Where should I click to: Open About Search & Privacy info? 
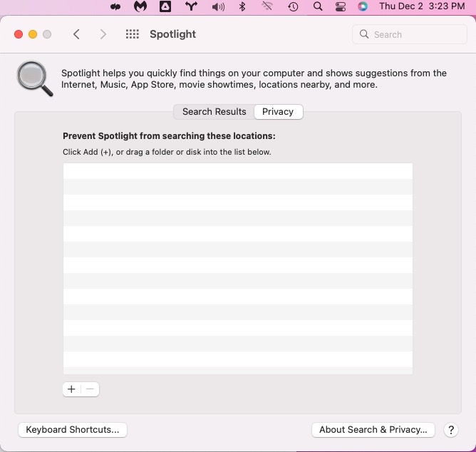point(373,430)
